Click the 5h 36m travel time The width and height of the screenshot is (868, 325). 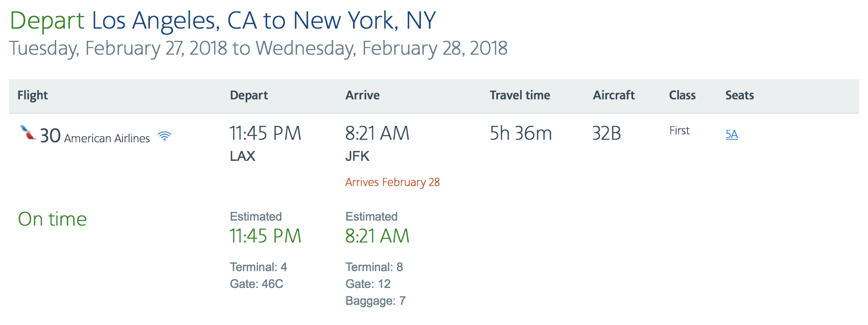click(x=521, y=133)
